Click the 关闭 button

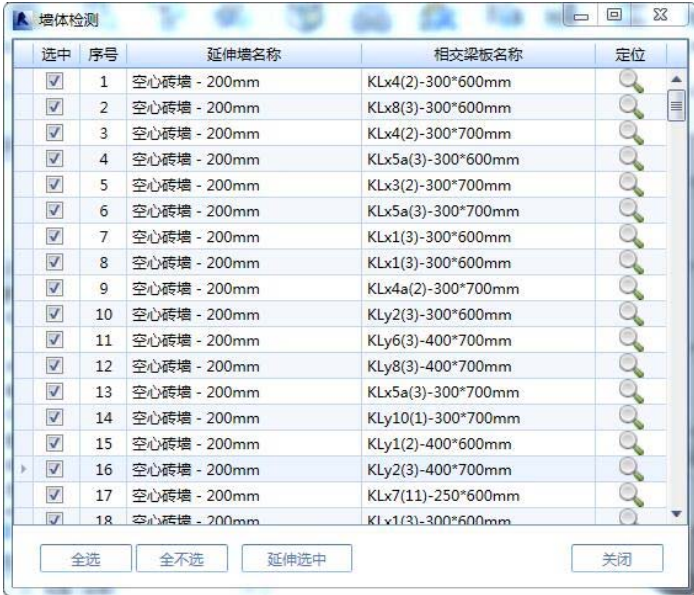pos(617,559)
